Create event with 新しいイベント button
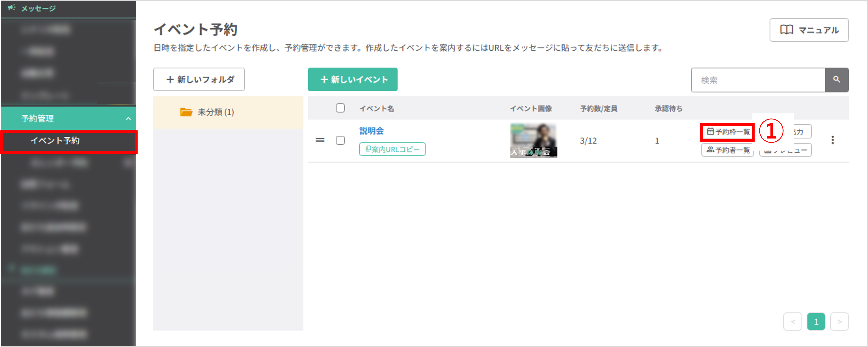Image resolution: width=868 pixels, height=347 pixels. (352, 79)
